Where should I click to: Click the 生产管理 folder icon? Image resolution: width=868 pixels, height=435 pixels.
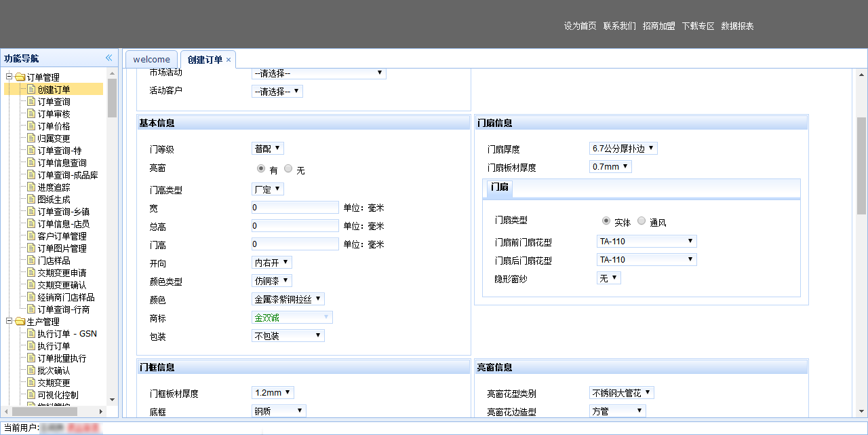click(20, 321)
